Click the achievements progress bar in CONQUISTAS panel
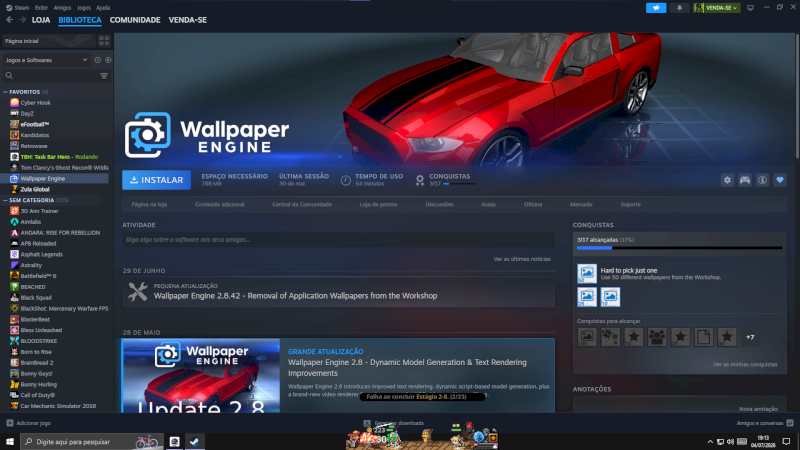This screenshot has width=800, height=450. point(679,248)
